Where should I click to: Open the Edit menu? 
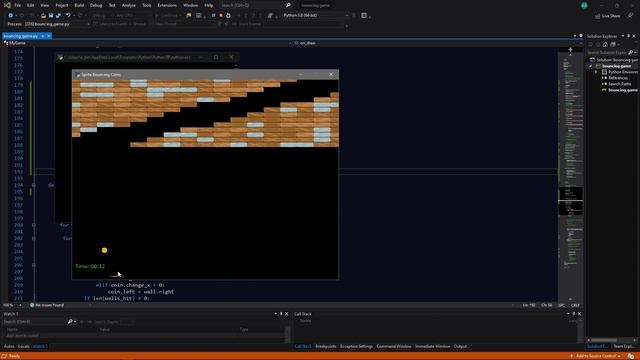(31, 5)
